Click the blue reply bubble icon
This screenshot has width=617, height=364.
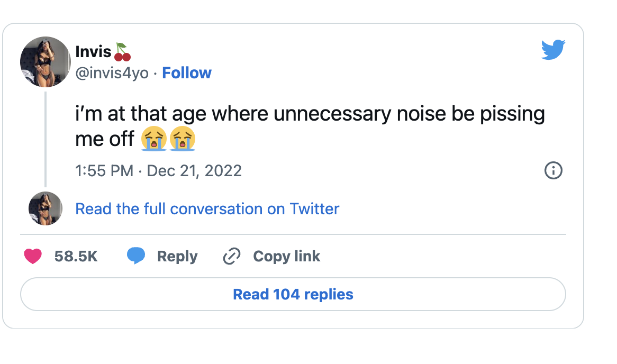pyautogui.click(x=136, y=256)
